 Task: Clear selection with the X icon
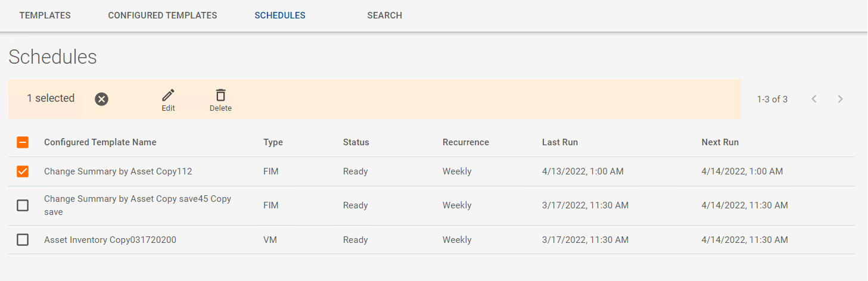tap(102, 99)
